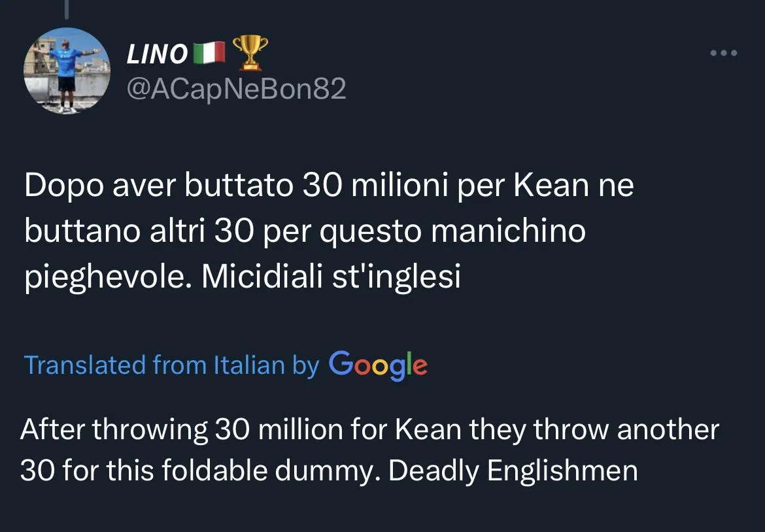
Task: Click "foldable dummy" in the translation
Action: 257,471
